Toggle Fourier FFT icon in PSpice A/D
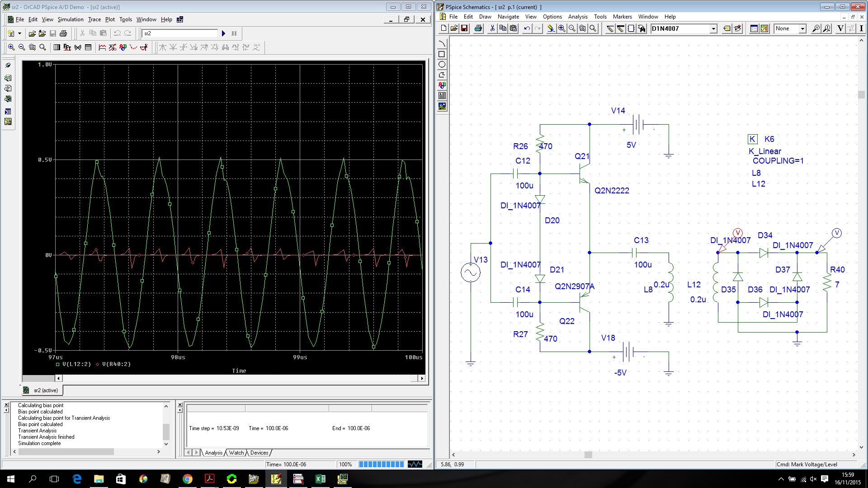868x488 pixels. 67,47
